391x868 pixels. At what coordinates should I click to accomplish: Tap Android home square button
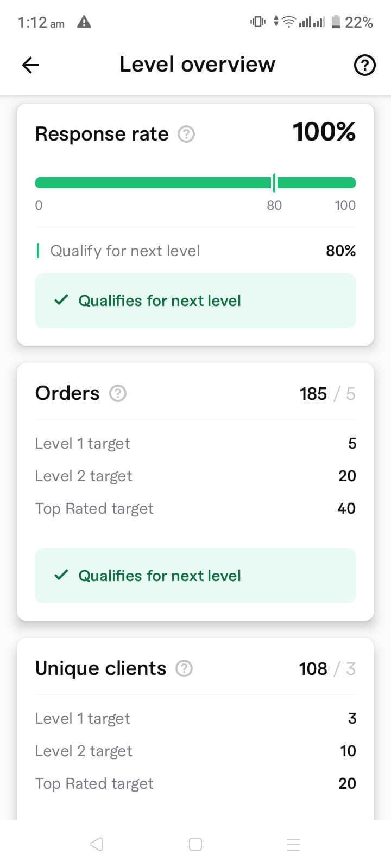coord(195,844)
